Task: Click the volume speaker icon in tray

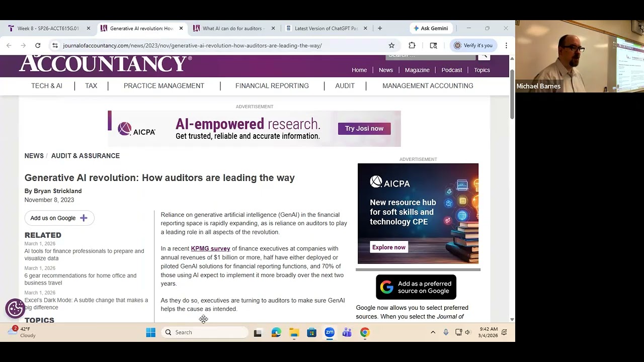Action: tap(467, 332)
